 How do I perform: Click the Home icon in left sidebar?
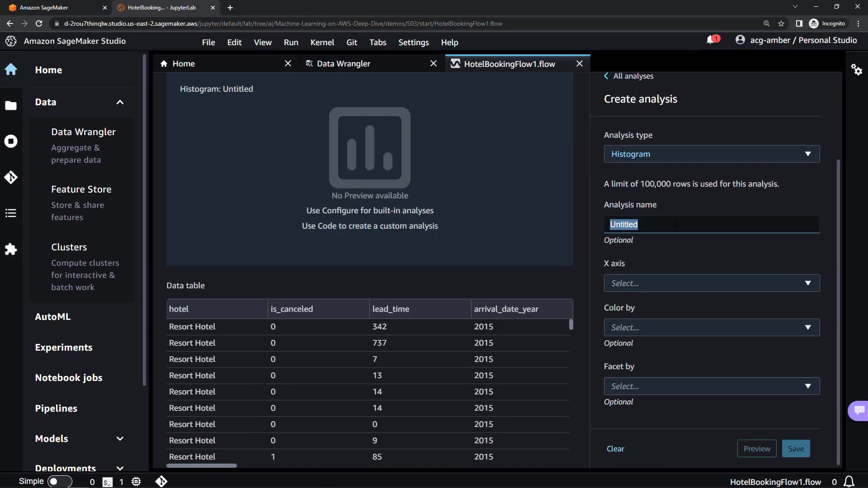point(11,70)
